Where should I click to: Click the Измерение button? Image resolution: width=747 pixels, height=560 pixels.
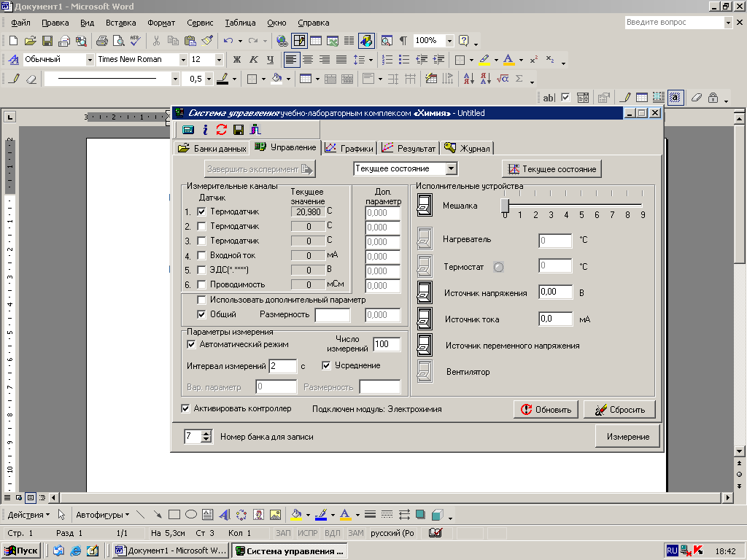627,436
